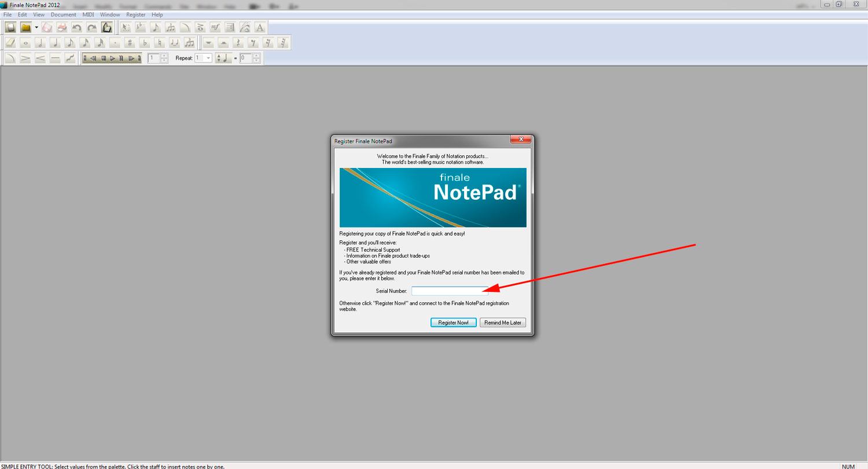Select the Tuplet tool in main palette
The height and width of the screenshot is (469, 868).
pos(171,27)
